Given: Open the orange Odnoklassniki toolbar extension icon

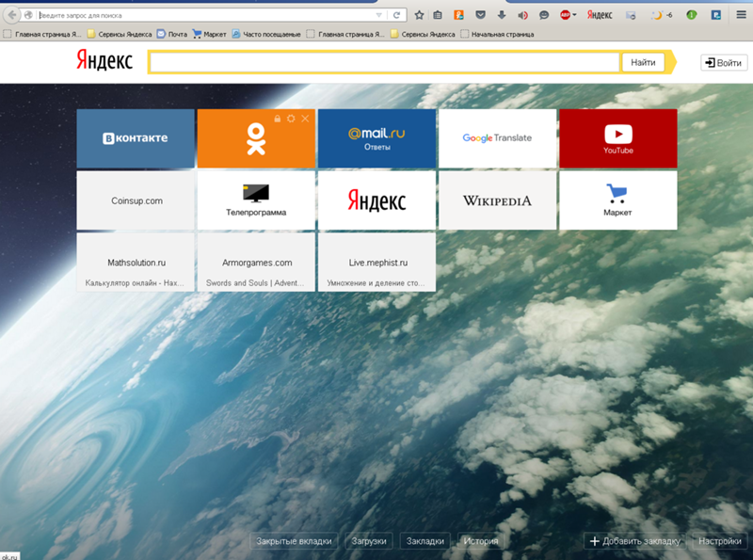Looking at the screenshot, I should tap(458, 15).
